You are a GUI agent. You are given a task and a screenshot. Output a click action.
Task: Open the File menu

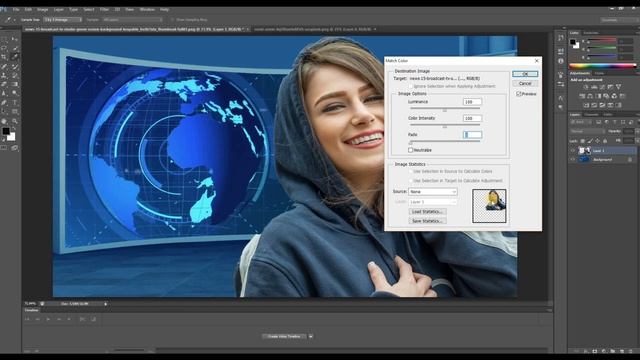pyautogui.click(x=16, y=9)
